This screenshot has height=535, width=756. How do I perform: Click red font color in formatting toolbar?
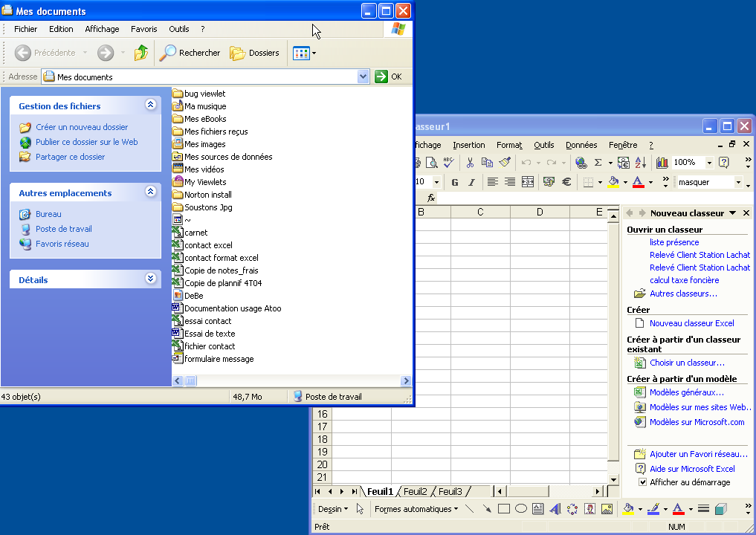(639, 182)
